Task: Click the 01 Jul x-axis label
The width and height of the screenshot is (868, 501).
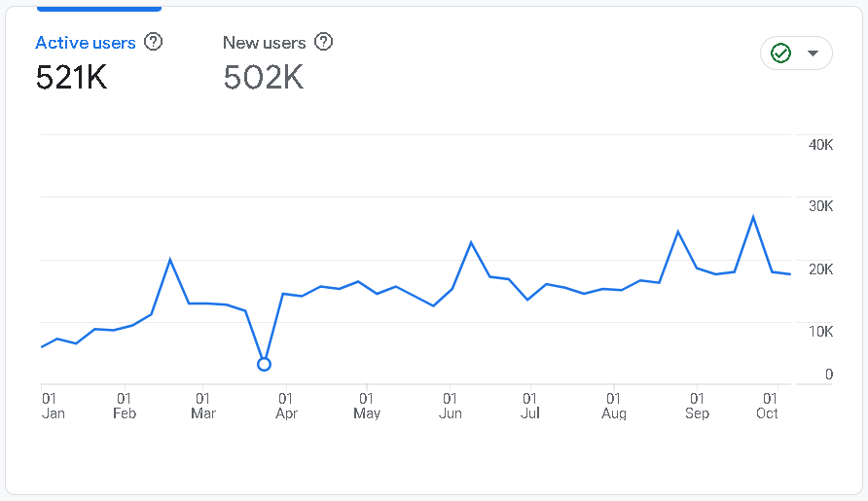Action: click(530, 406)
